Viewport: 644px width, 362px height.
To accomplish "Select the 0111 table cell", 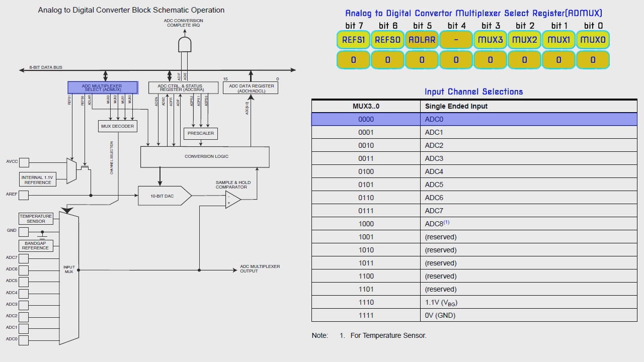I will coord(366,211).
